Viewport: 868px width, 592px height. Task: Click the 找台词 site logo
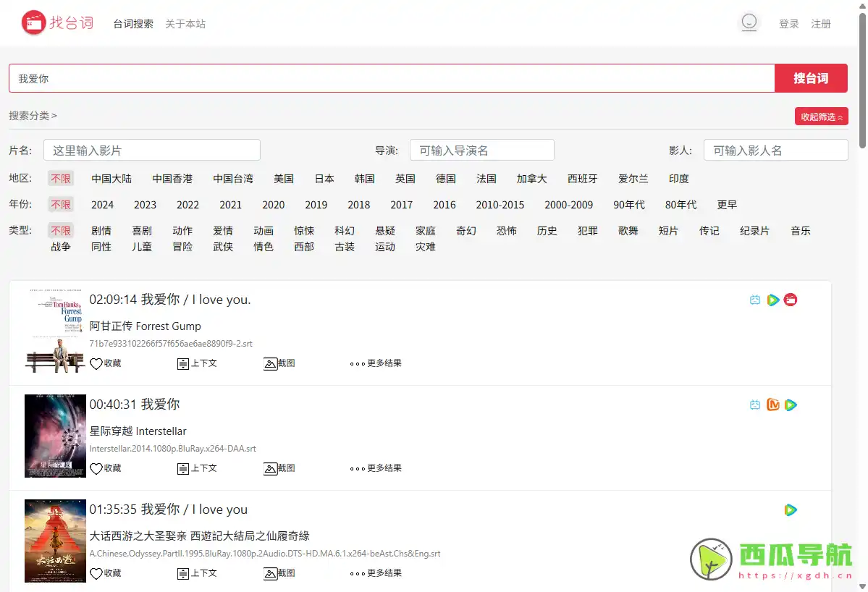[57, 22]
